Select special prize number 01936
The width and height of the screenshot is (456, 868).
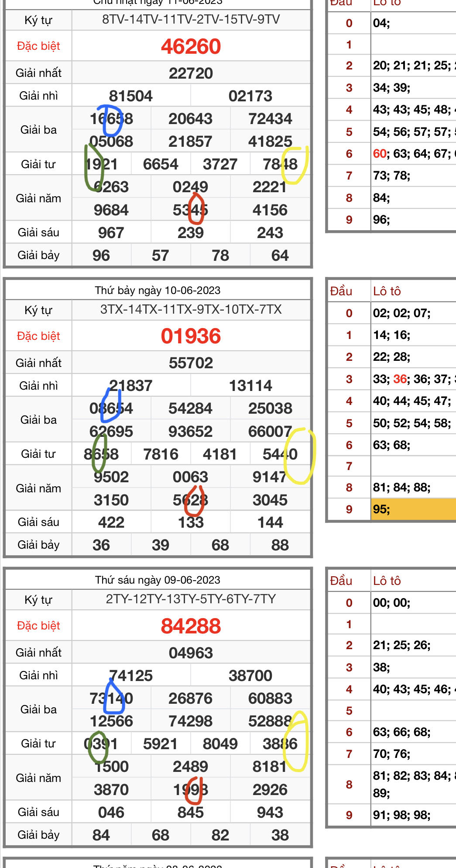(x=191, y=336)
